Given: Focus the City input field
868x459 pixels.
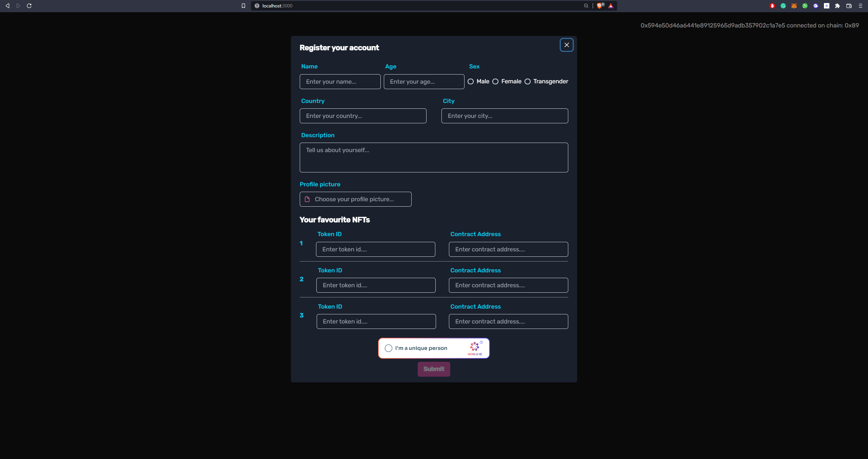Looking at the screenshot, I should click(505, 116).
